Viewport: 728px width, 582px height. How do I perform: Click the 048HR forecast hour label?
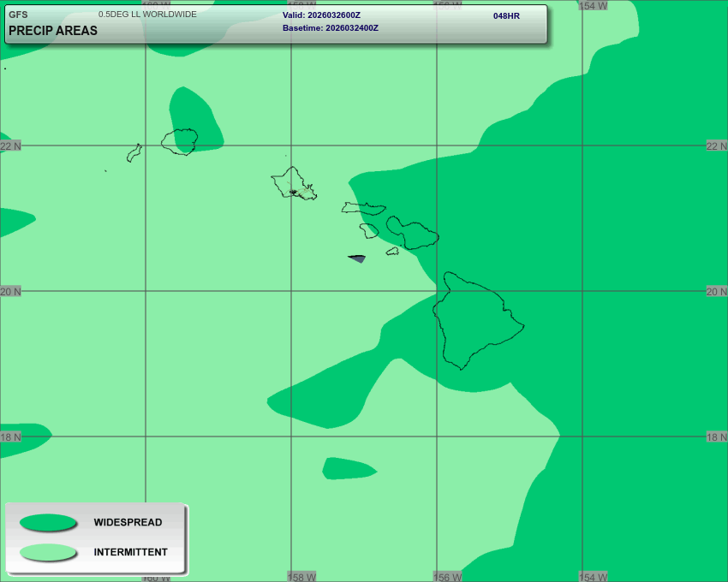pos(506,15)
